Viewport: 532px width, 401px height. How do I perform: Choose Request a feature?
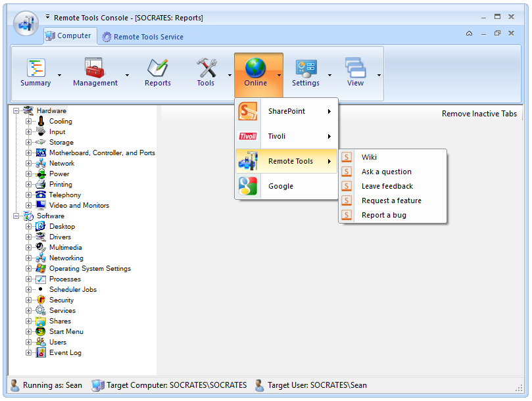[x=393, y=200]
